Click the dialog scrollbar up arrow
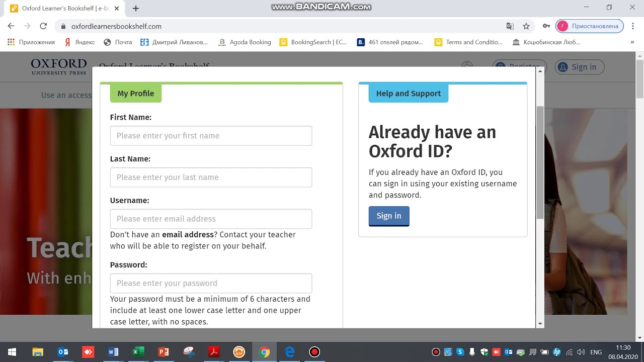Screen dimensions: 644x362 click(x=540, y=71)
